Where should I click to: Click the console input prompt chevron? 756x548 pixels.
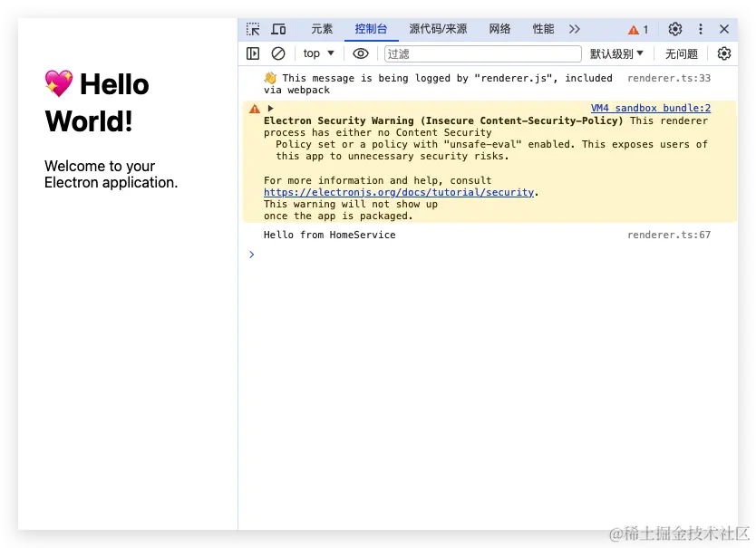coord(252,255)
